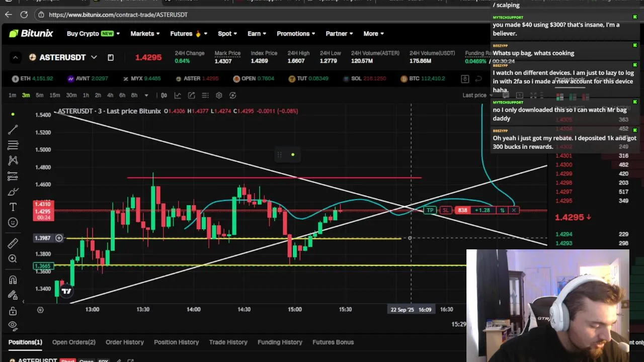The image size is (644, 362).
Task: Click the share chart icon
Action: (x=192, y=95)
